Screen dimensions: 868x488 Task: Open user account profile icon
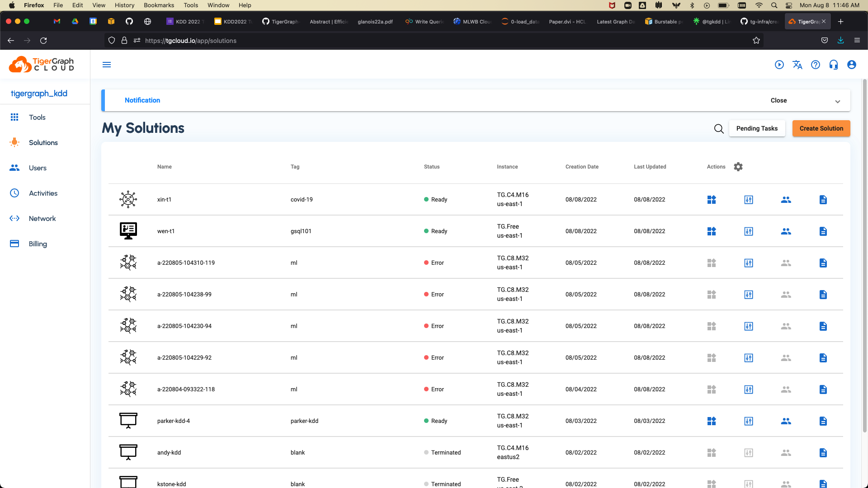click(852, 65)
